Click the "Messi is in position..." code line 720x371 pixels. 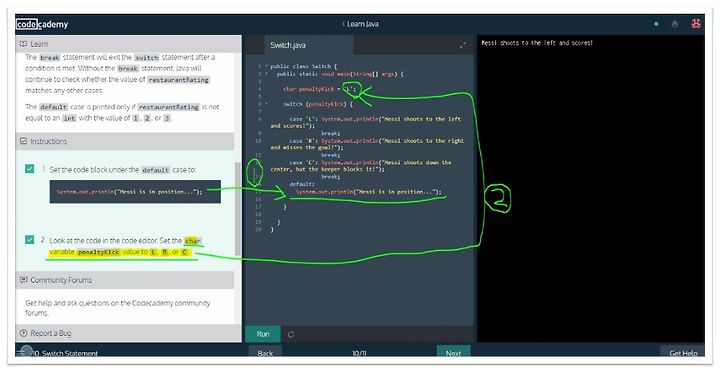[369, 191]
